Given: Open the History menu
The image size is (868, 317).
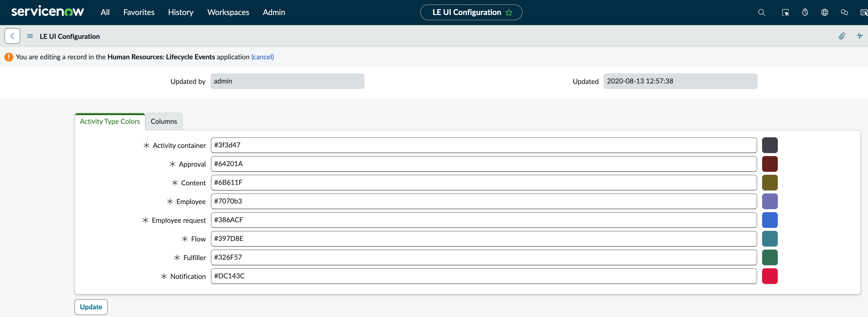Looking at the screenshot, I should point(181,12).
